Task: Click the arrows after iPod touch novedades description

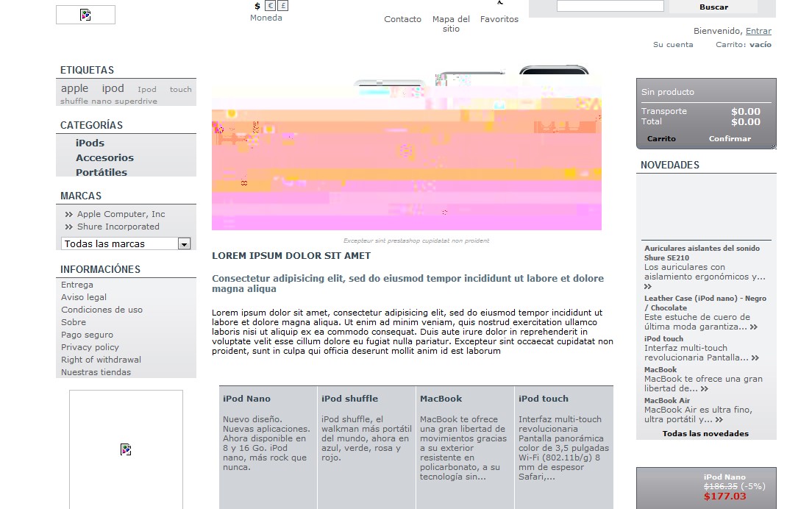Action: pyautogui.click(x=755, y=357)
